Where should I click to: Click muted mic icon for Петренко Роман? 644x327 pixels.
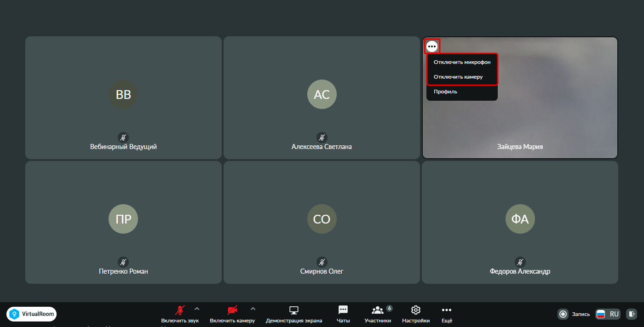(123, 262)
